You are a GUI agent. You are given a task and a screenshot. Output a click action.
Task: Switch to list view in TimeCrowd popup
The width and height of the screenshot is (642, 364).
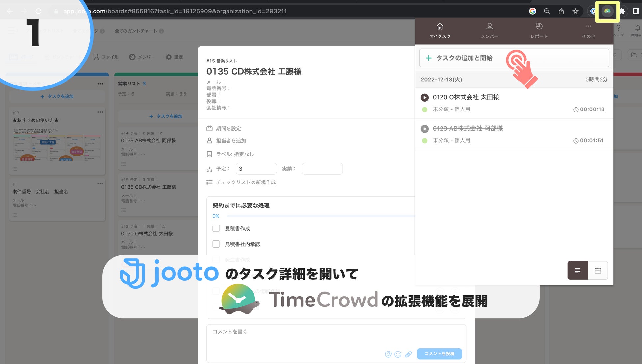(x=577, y=271)
